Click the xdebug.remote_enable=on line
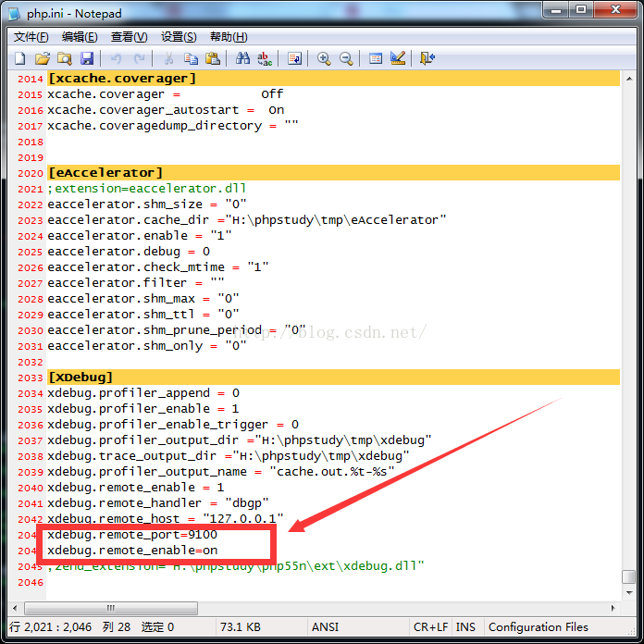The width and height of the screenshot is (644, 644). (x=132, y=551)
